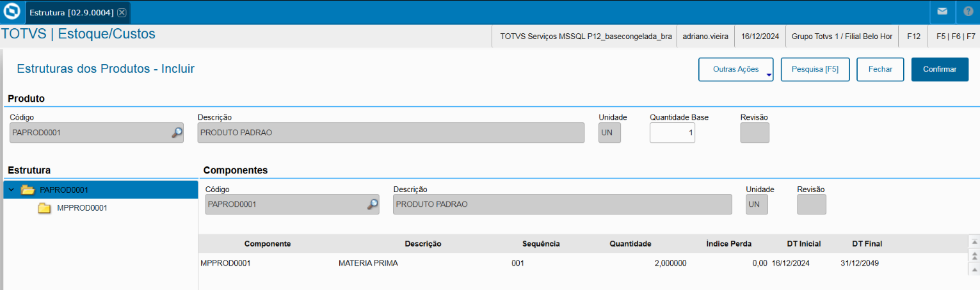This screenshot has height=290, width=980.
Task: Collapse the PAPROD0001 tree node
Action: click(12, 189)
